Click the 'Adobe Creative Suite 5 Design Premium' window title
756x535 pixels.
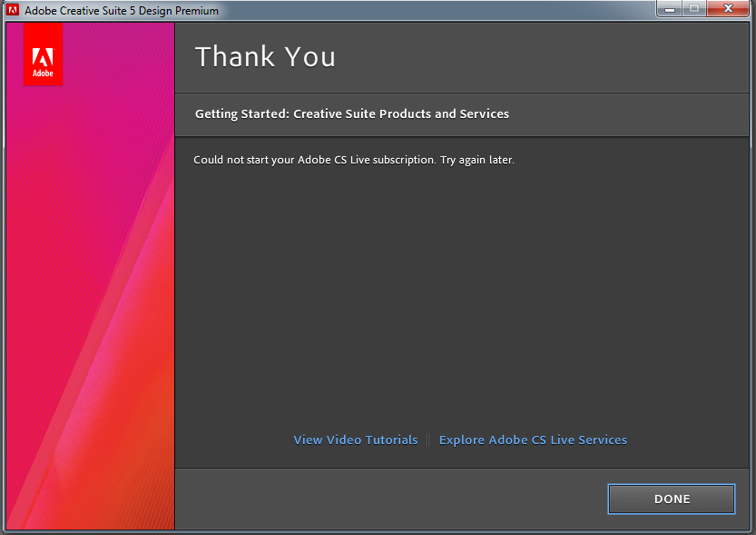coord(122,11)
